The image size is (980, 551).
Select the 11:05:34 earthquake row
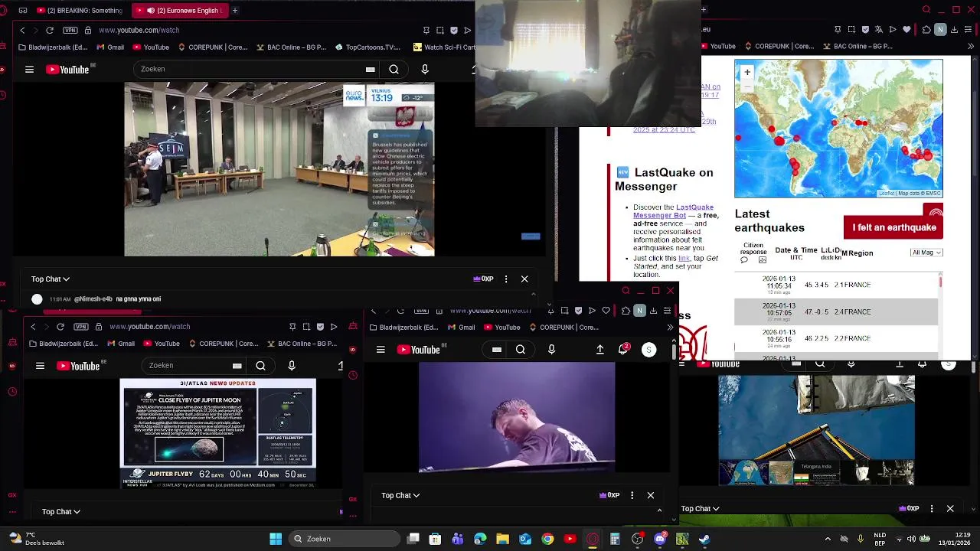[x=836, y=285]
